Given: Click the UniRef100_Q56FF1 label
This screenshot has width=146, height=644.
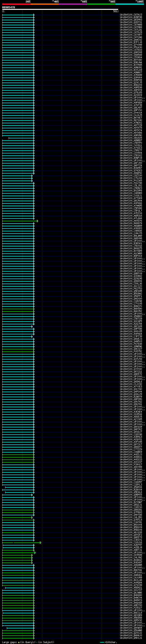Looking at the screenshot, I should click(131, 296).
